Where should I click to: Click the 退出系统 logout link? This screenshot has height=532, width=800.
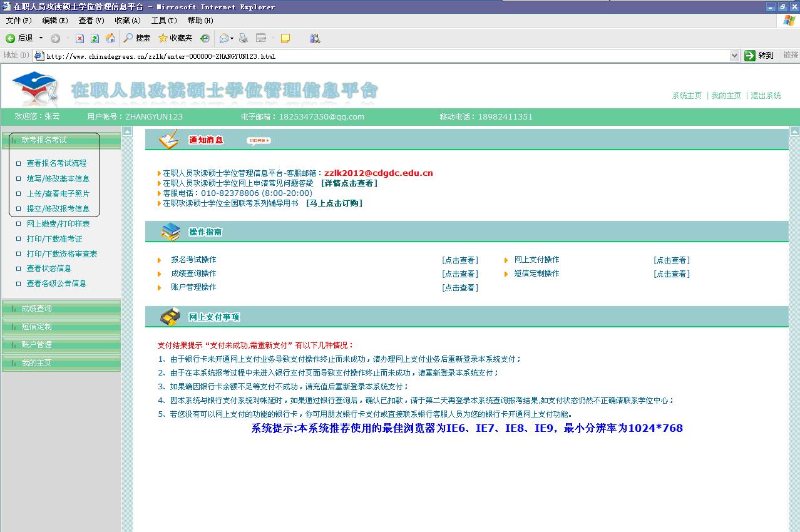766,96
